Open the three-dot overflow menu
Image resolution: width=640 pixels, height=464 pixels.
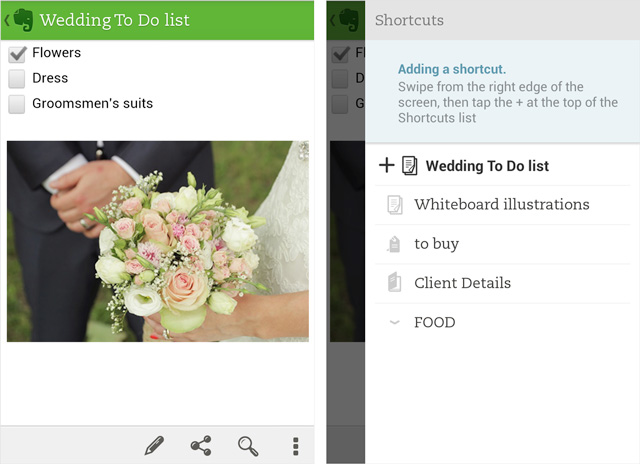coord(296,446)
